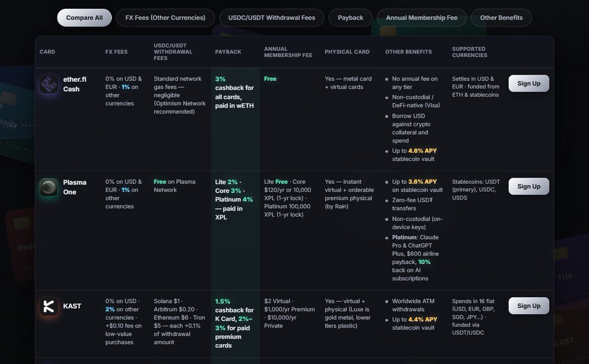The width and height of the screenshot is (589, 364).
Task: Click the ether.fi Cash logo icon
Action: pyautogui.click(x=49, y=84)
